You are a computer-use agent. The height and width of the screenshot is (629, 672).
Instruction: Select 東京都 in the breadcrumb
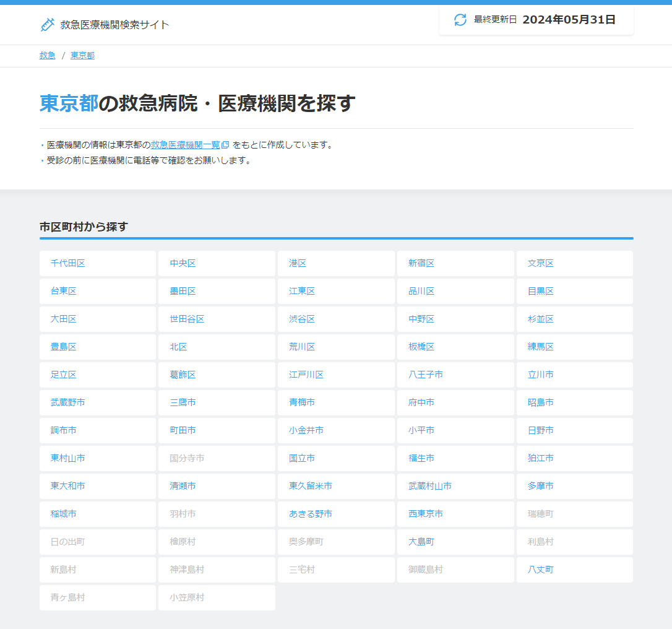[x=82, y=56]
